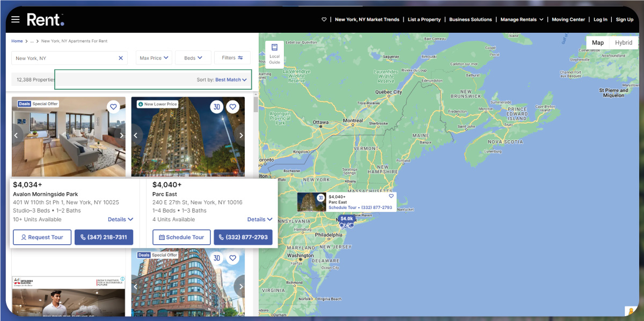Click the listings panel scrollbar
The height and width of the screenshot is (321, 644).
(x=255, y=104)
